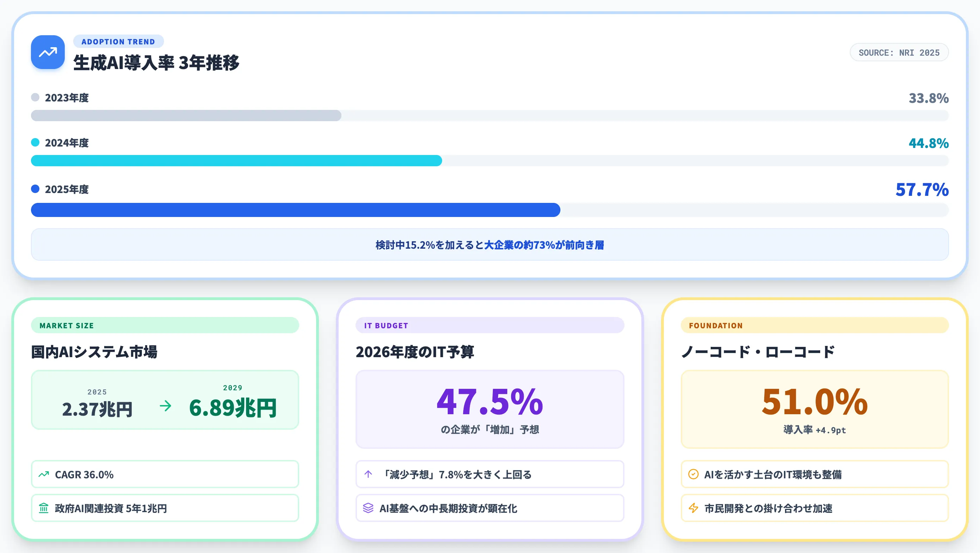Click the ノーコード・ローコード heading
Viewport: 980px width, 553px height.
coord(758,352)
